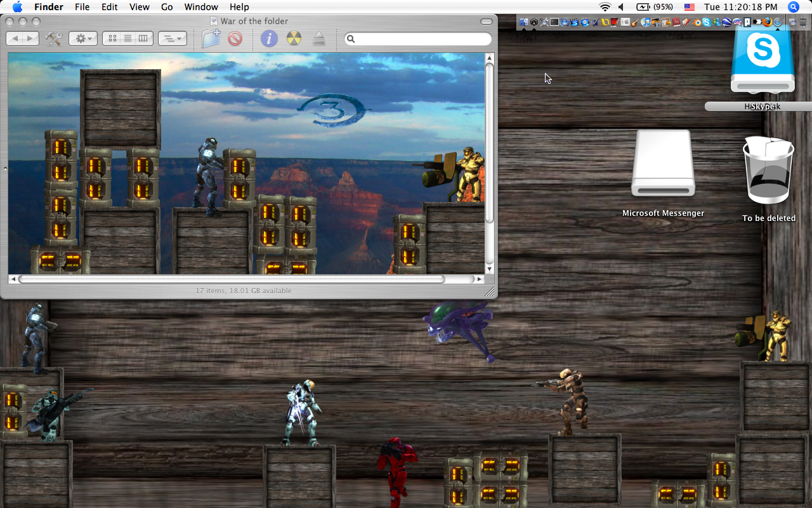Click the hammer and wrench toolbar icon

[53, 39]
